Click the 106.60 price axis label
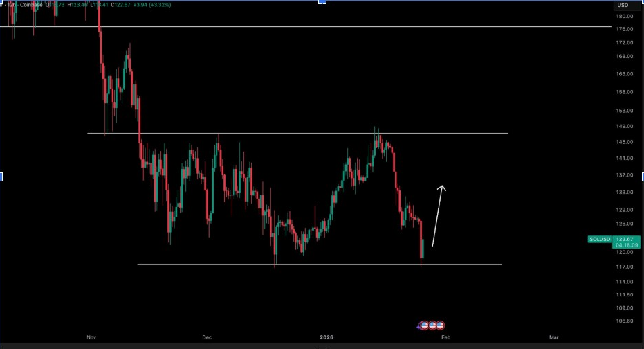Viewport: 644px width, 349px height. [x=624, y=321]
